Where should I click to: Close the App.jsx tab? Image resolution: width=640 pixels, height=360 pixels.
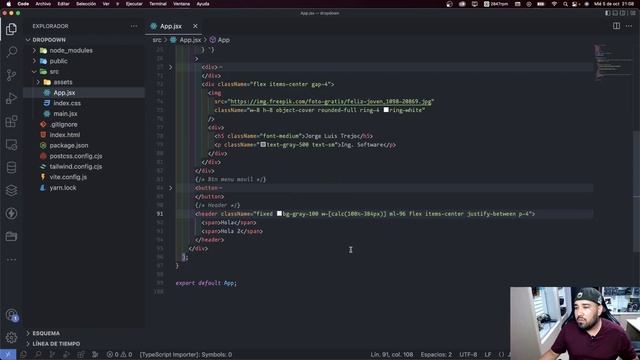[x=195, y=26]
